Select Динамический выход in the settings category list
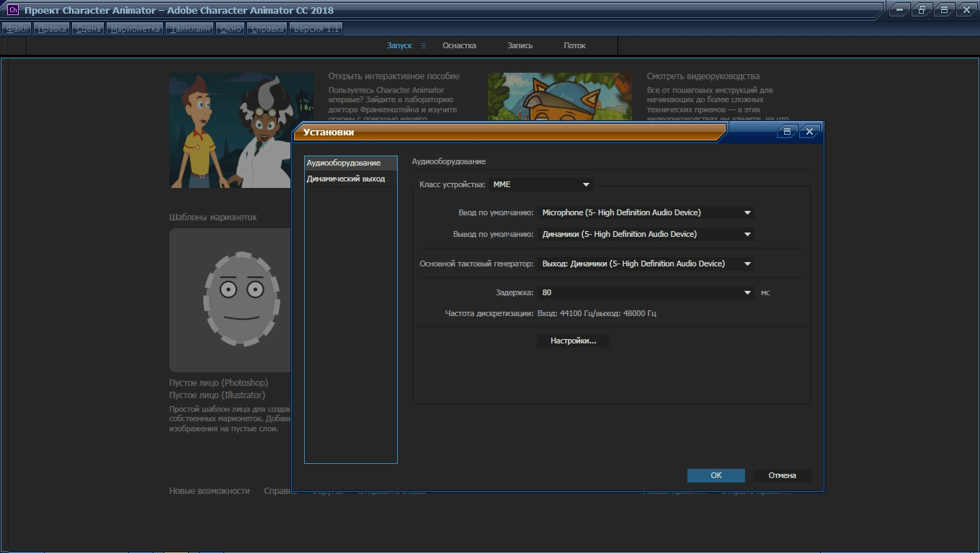The image size is (980, 553). [351, 179]
